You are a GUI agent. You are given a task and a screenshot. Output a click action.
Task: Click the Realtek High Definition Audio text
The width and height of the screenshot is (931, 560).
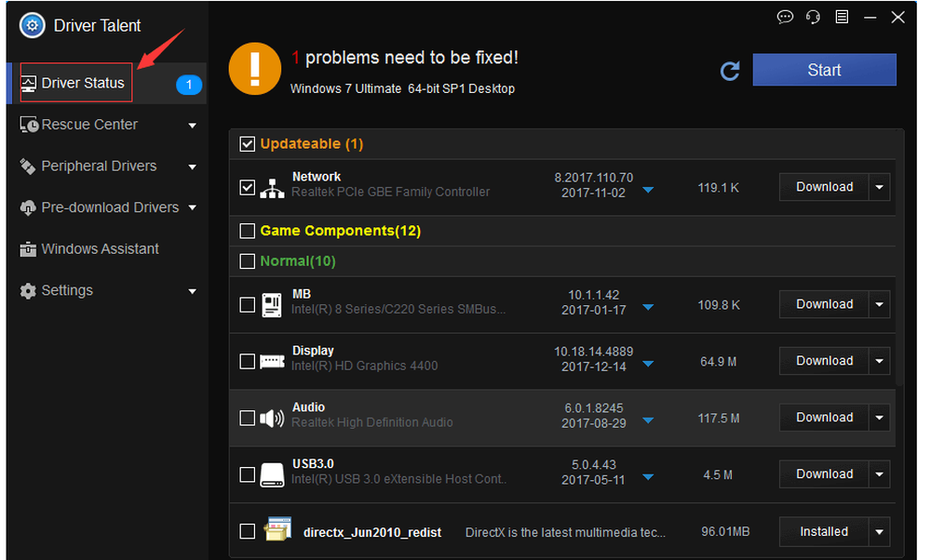coord(372,422)
